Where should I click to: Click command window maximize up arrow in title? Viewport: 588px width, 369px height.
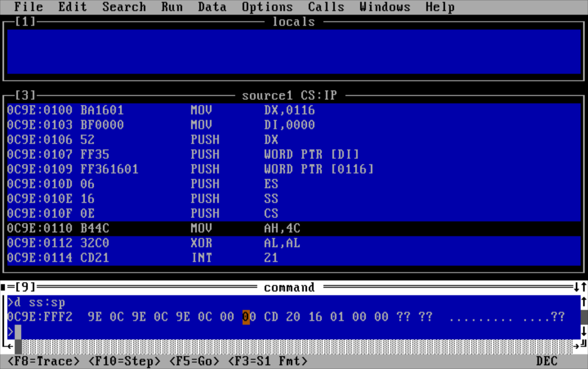(x=584, y=287)
